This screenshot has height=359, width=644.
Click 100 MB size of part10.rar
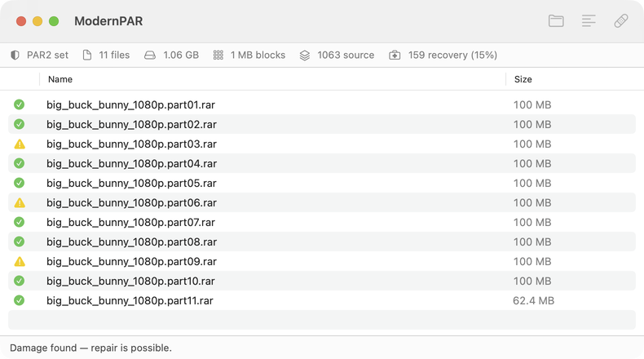[x=532, y=281]
